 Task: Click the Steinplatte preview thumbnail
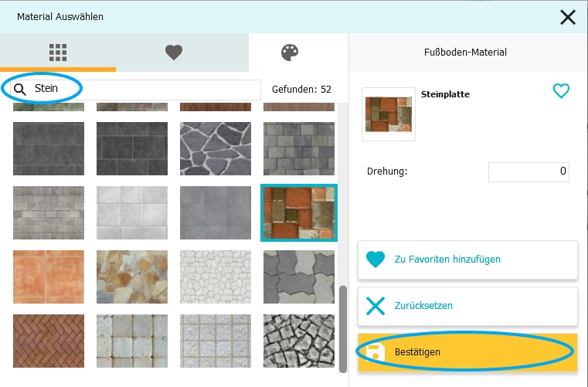389,114
